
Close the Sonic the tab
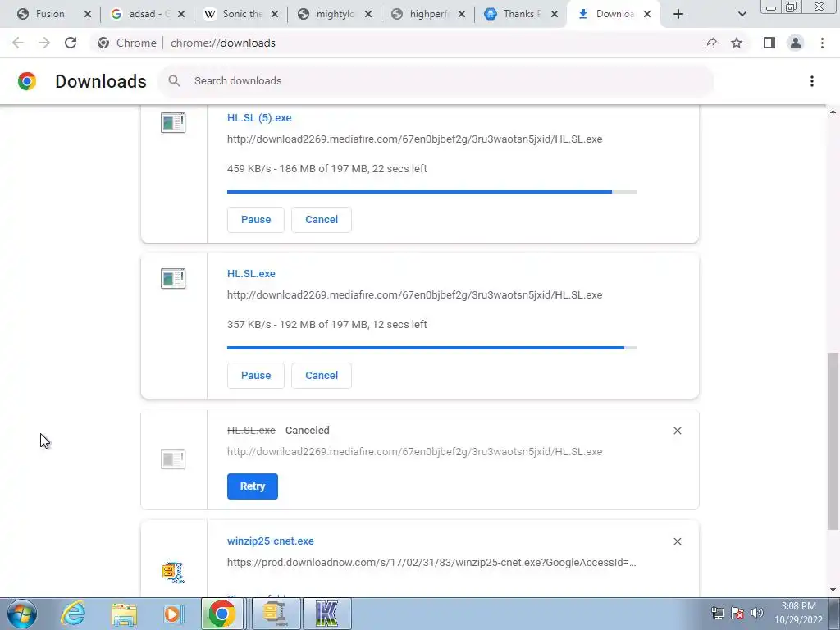click(x=275, y=14)
